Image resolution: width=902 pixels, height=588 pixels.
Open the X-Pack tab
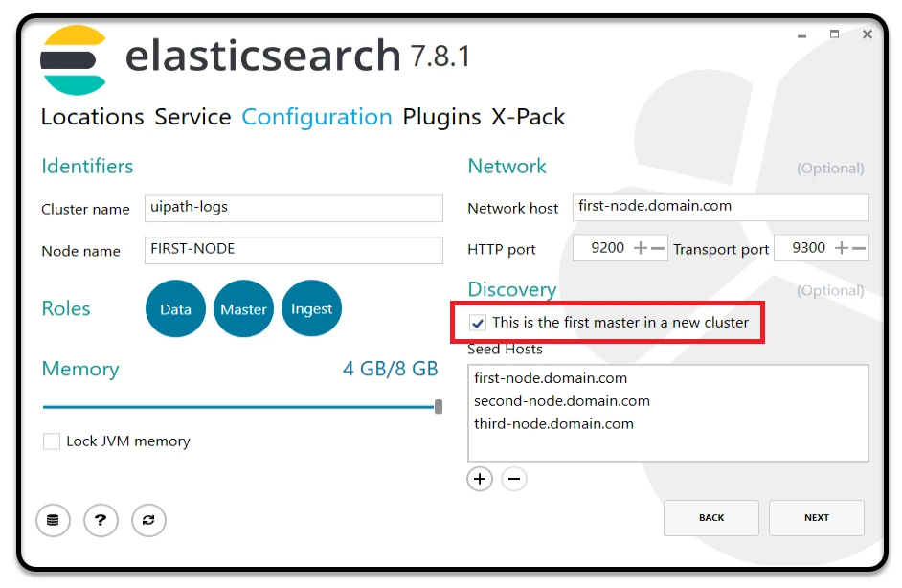click(x=529, y=117)
